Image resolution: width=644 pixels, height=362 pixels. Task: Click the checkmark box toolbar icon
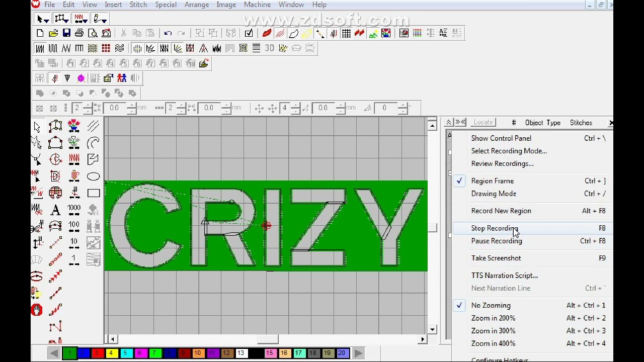[x=249, y=33]
